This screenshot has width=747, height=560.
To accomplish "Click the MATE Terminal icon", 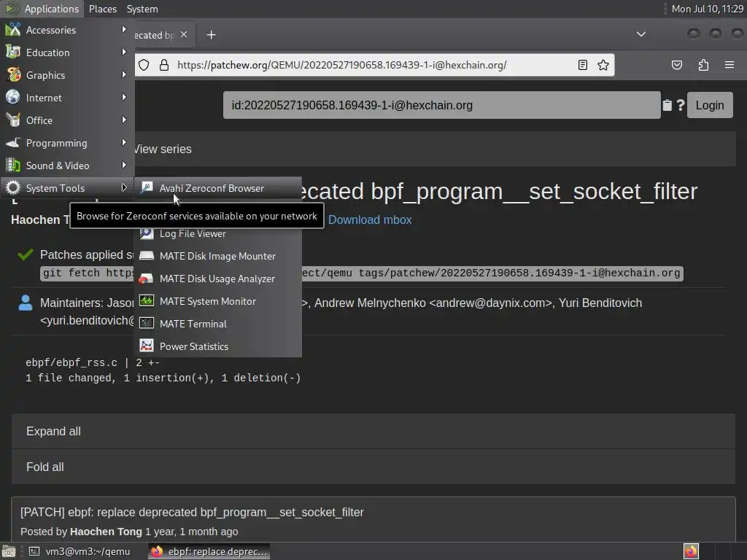I will click(146, 323).
